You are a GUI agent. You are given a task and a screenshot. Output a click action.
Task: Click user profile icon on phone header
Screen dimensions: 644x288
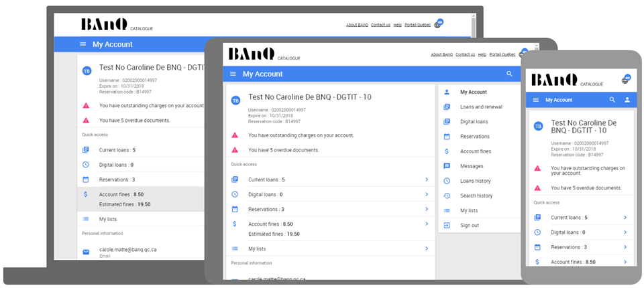pyautogui.click(x=627, y=100)
